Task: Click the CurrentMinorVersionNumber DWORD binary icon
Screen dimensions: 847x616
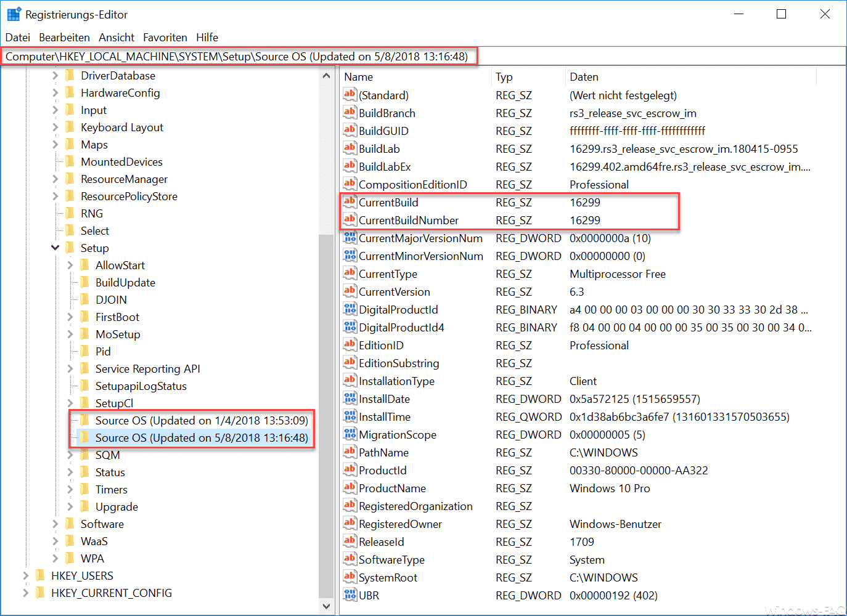Action: (350, 256)
